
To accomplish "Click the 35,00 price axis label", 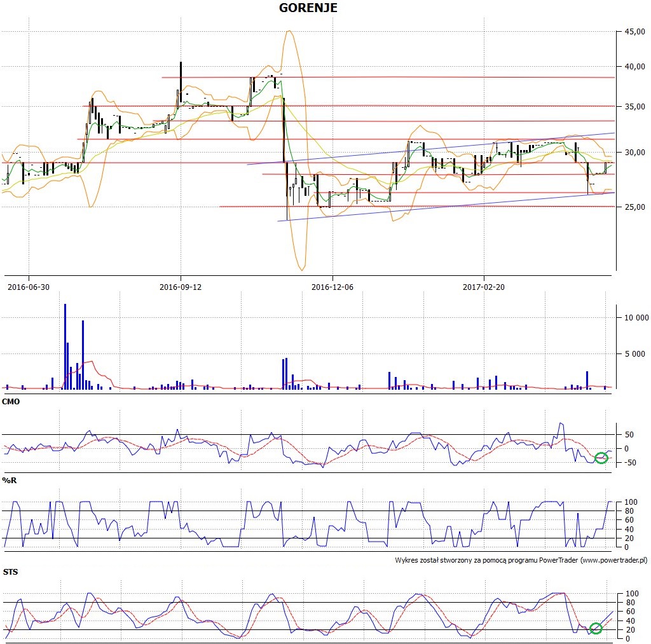I will coord(635,107).
